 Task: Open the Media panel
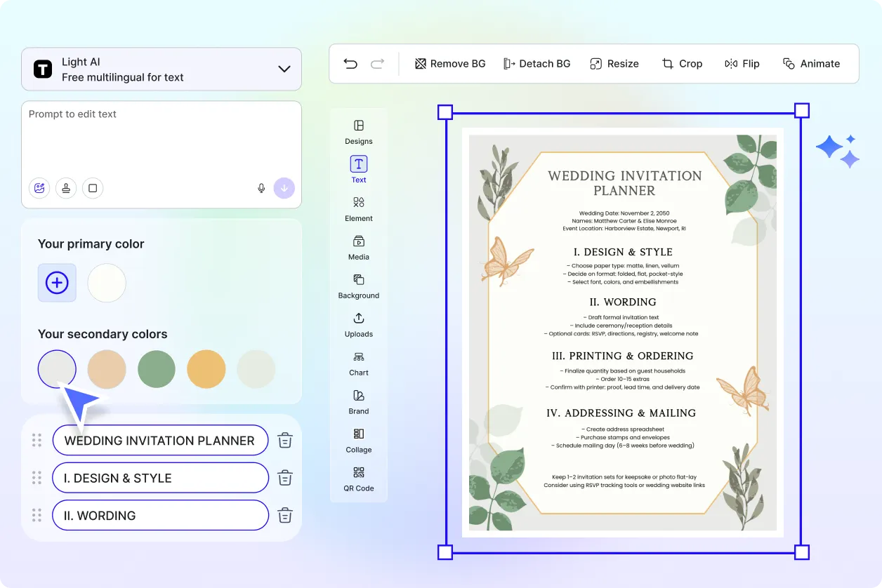359,247
